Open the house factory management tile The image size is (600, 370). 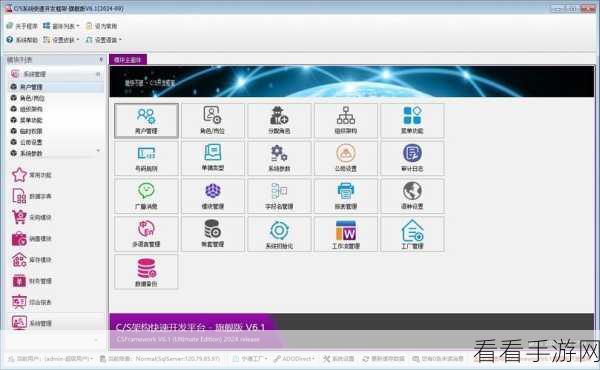coord(412,234)
